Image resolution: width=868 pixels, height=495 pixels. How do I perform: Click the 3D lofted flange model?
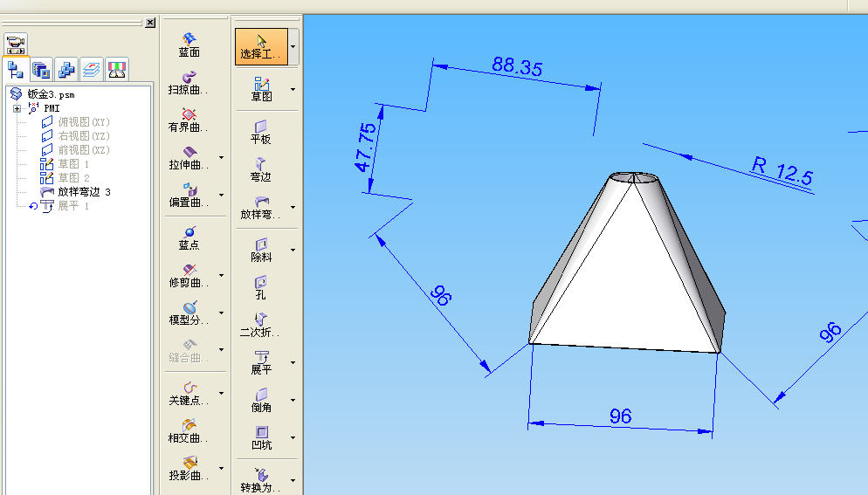tap(627, 264)
